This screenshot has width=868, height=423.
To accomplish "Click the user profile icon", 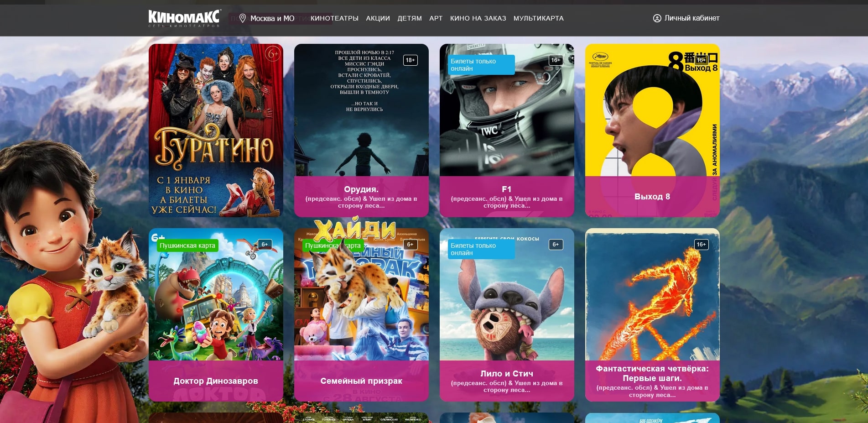I will click(x=657, y=18).
